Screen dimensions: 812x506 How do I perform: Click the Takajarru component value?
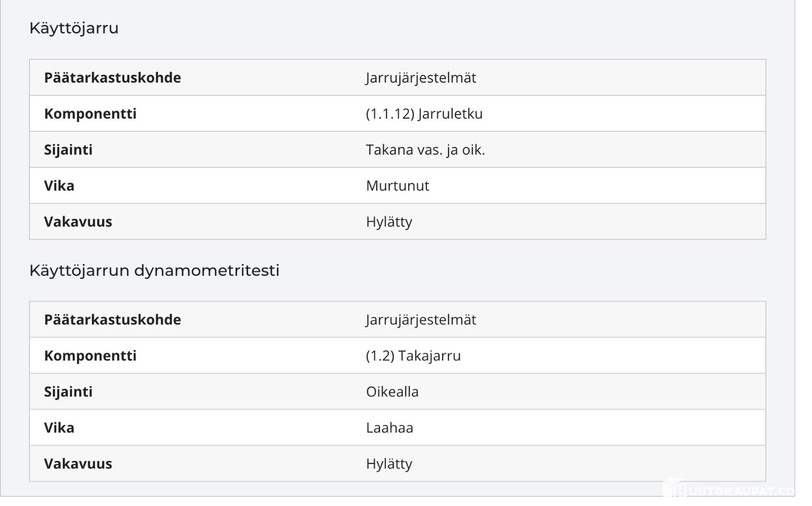pos(413,356)
